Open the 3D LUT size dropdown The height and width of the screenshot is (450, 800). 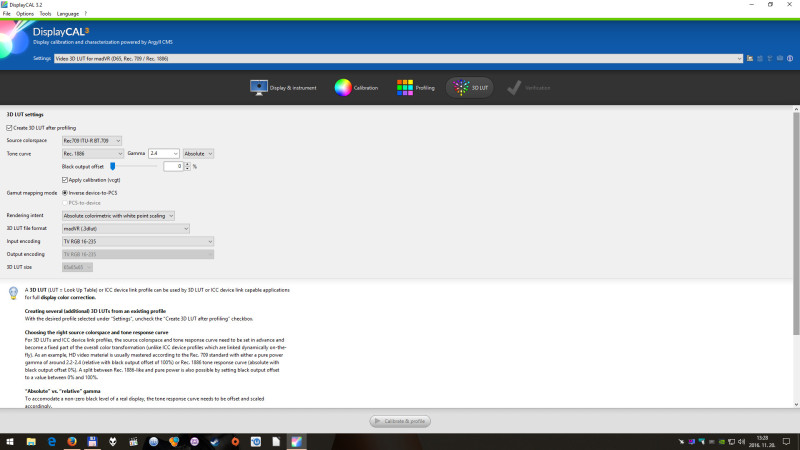[77, 267]
